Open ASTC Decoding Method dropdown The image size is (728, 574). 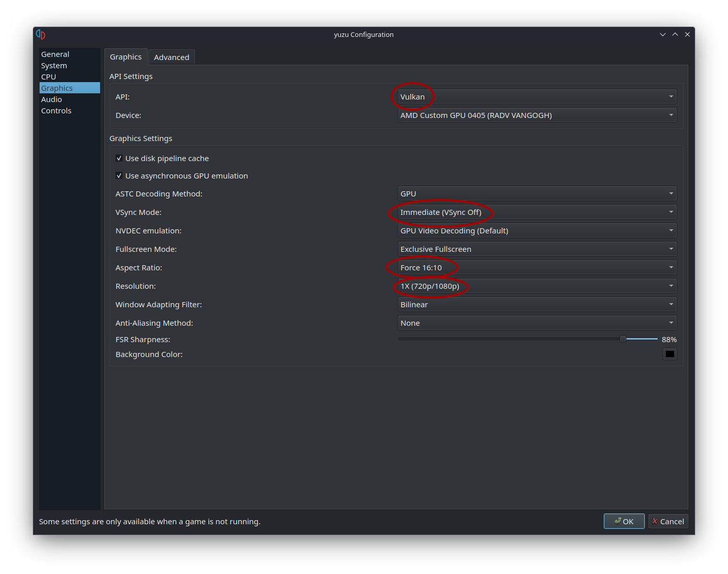click(537, 194)
